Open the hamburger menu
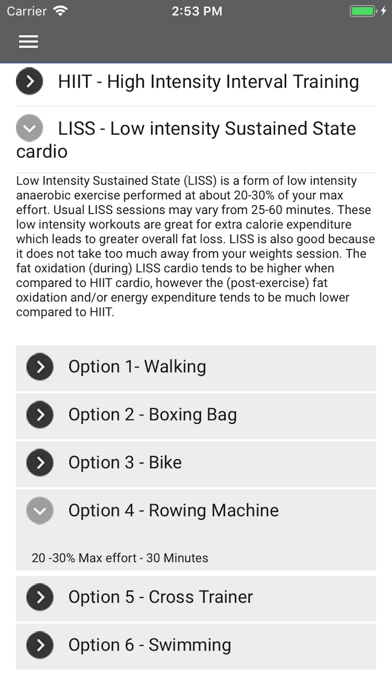Screen dimensions: 392x696 pos(28,42)
